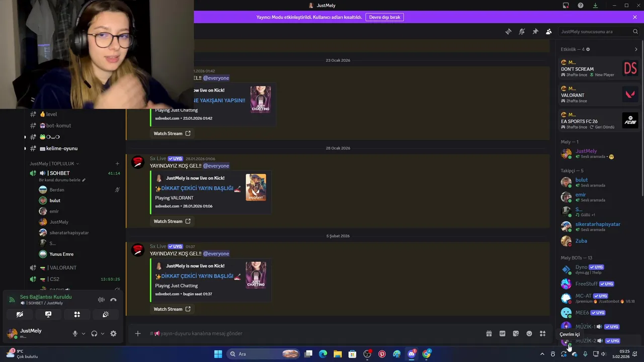This screenshot has width=644, height=362.
Task: Open the MEE6 bot in member list
Action: [599, 313]
